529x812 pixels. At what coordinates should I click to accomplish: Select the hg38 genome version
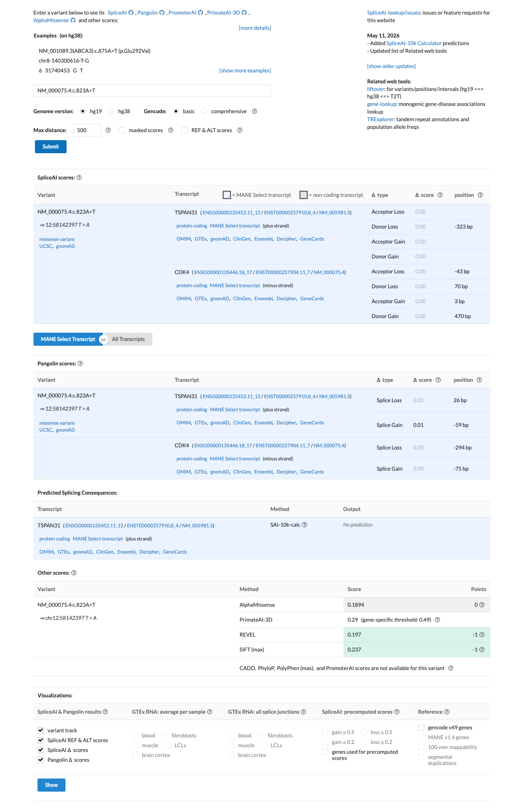pos(111,111)
